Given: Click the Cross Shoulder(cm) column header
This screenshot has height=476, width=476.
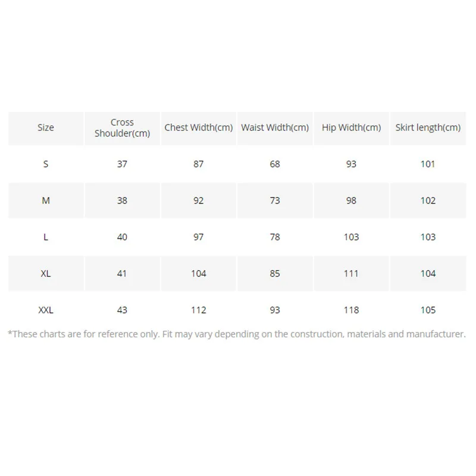Looking at the screenshot, I should pyautogui.click(x=122, y=128).
